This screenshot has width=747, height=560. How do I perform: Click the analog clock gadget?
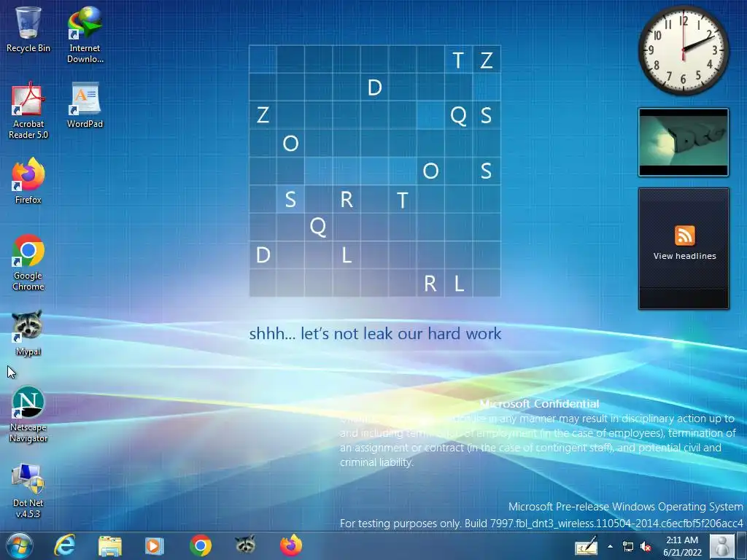(683, 50)
